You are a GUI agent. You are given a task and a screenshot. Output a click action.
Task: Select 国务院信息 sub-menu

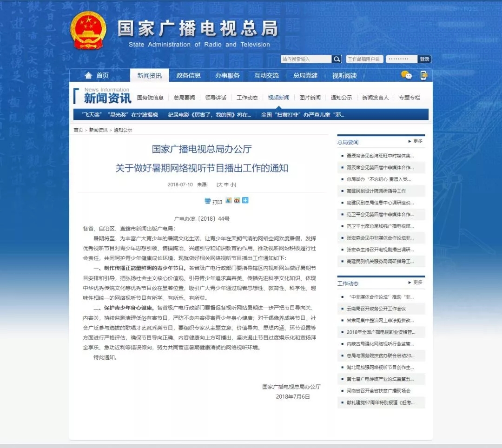tap(150, 98)
